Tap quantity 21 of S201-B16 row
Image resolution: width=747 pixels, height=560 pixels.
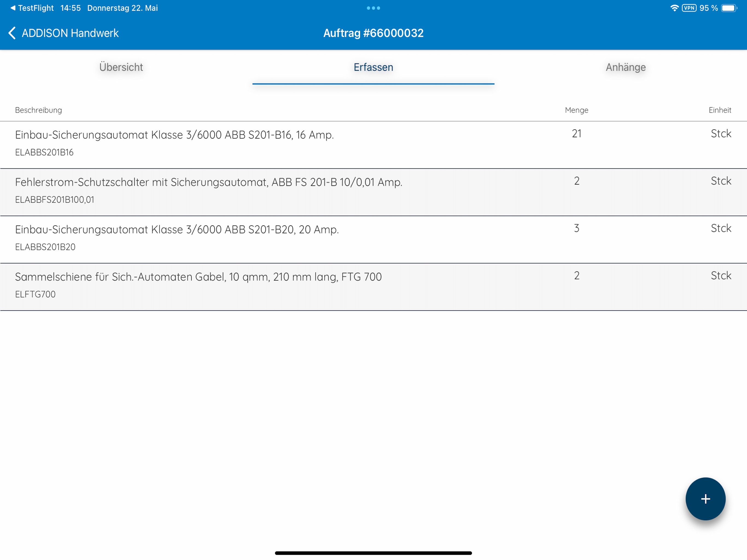tap(576, 133)
